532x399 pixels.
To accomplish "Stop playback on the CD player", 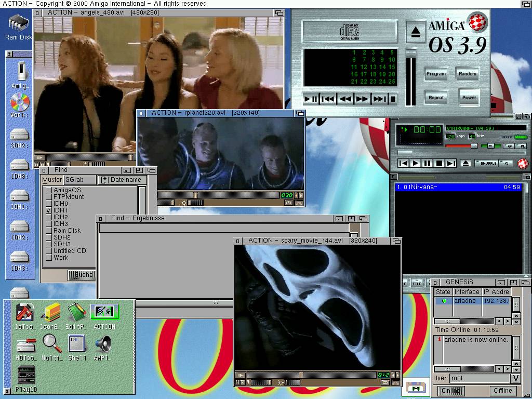I will [x=393, y=99].
